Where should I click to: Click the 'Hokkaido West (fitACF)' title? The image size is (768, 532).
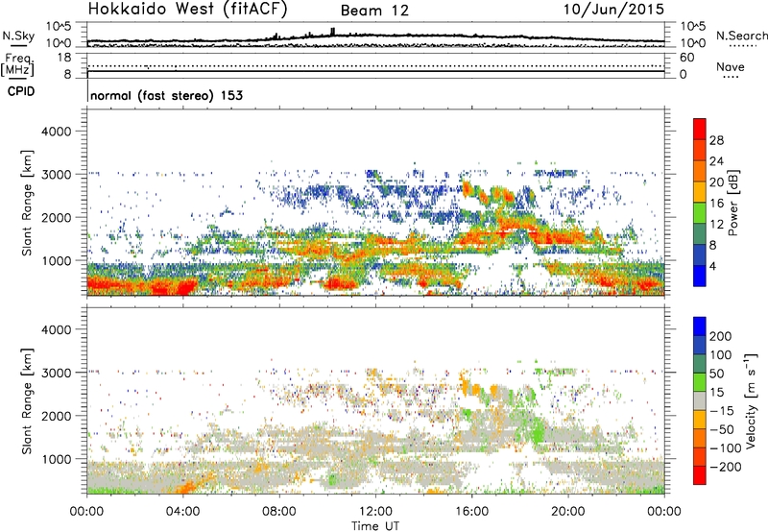[187, 9]
